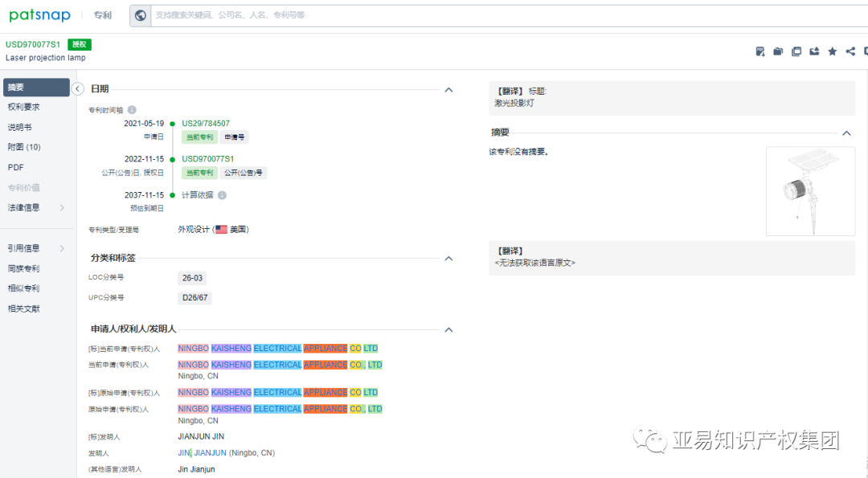
Task: Click in the patent search input field
Action: click(510, 15)
